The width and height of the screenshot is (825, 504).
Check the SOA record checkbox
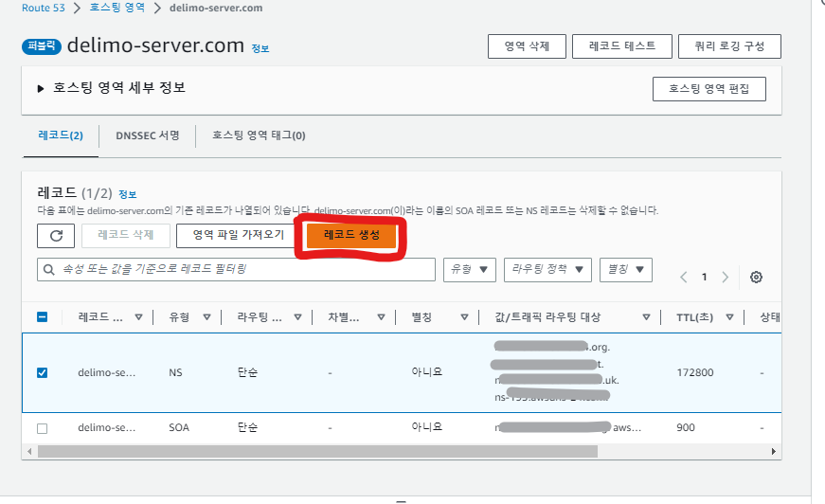click(x=42, y=428)
